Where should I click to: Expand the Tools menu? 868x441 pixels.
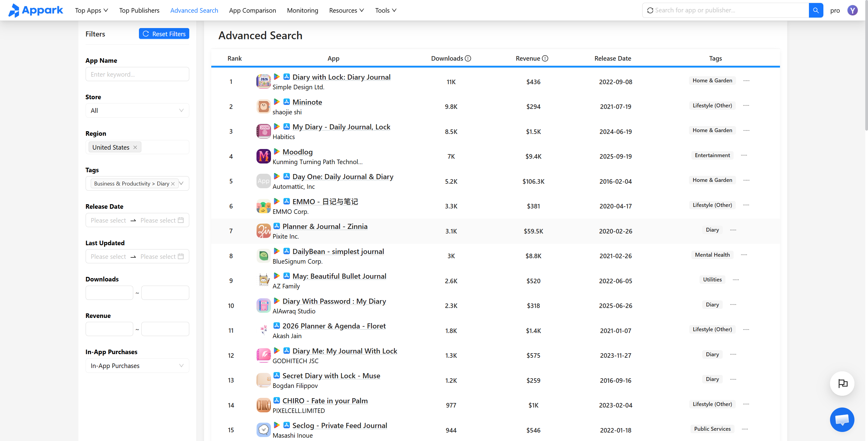click(x=386, y=11)
